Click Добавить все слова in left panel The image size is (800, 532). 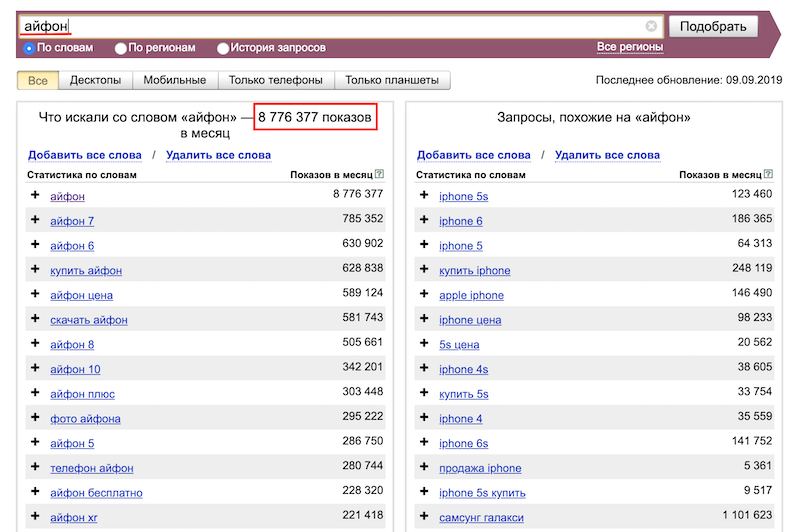pos(85,155)
